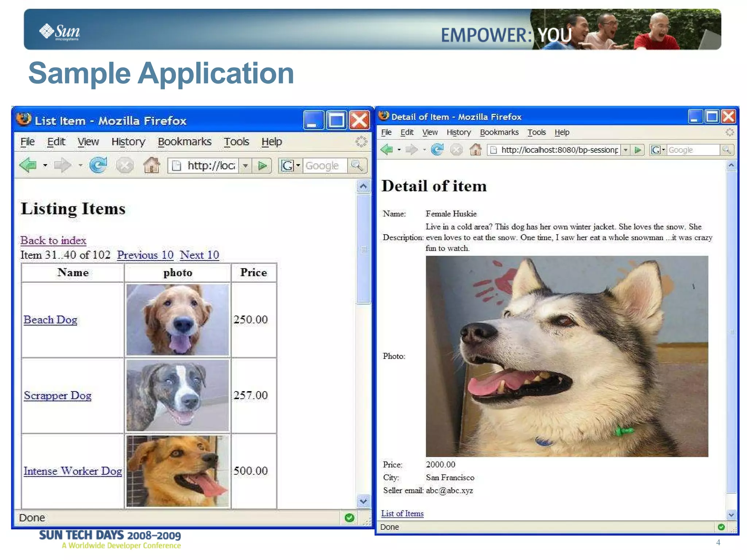Open back history dropdown in List Item window
Screen dimensions: 747x560
pos(45,166)
